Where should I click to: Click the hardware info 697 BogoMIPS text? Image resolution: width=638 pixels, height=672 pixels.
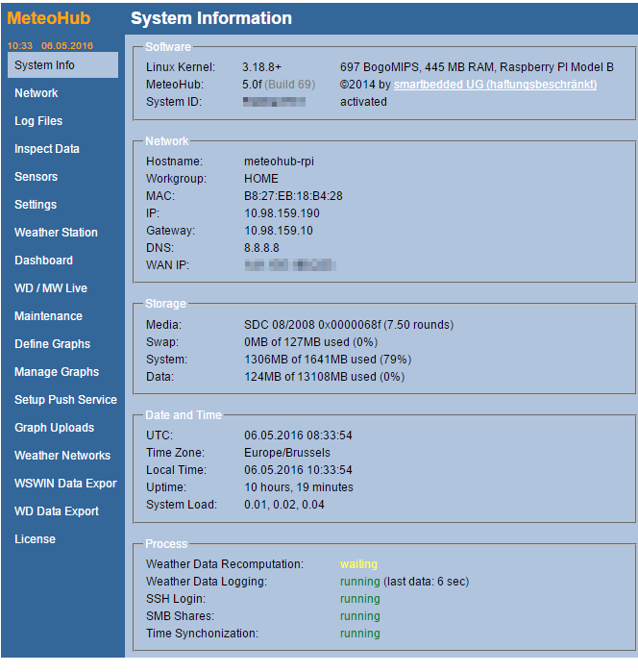tap(477, 67)
